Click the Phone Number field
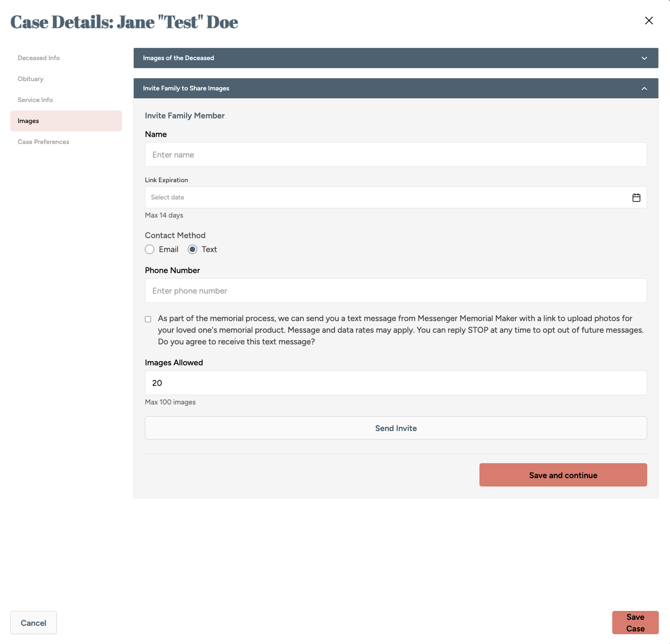The height and width of the screenshot is (644, 670). click(x=396, y=291)
